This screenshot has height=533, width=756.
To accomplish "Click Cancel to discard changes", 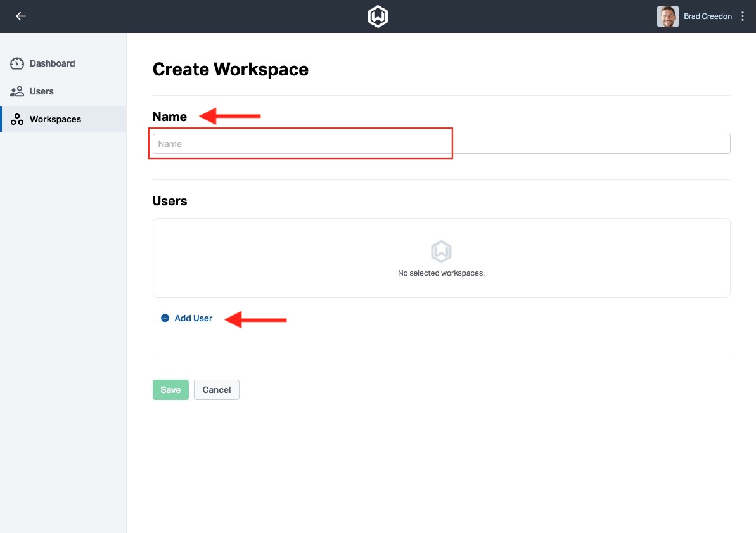I will [216, 390].
